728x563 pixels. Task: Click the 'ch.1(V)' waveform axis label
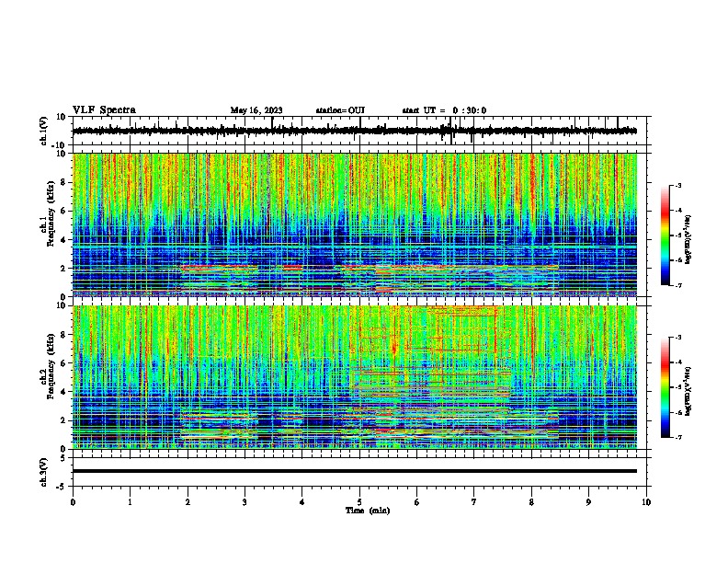click(x=44, y=131)
